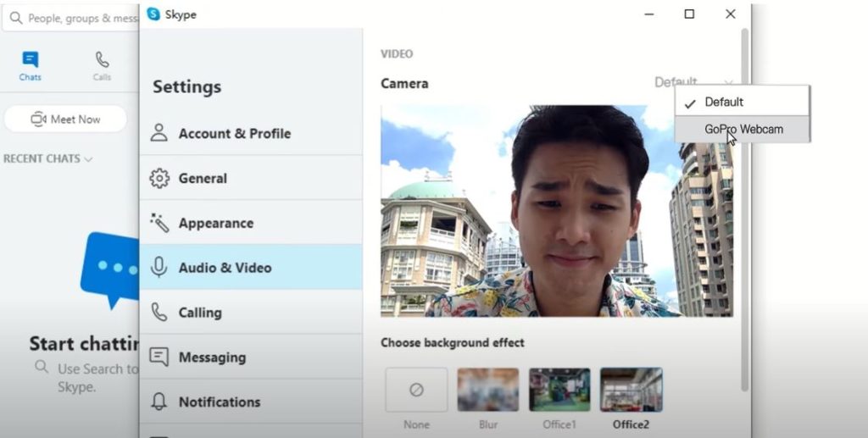Click the search magnifier icon in the search box

pyautogui.click(x=17, y=19)
